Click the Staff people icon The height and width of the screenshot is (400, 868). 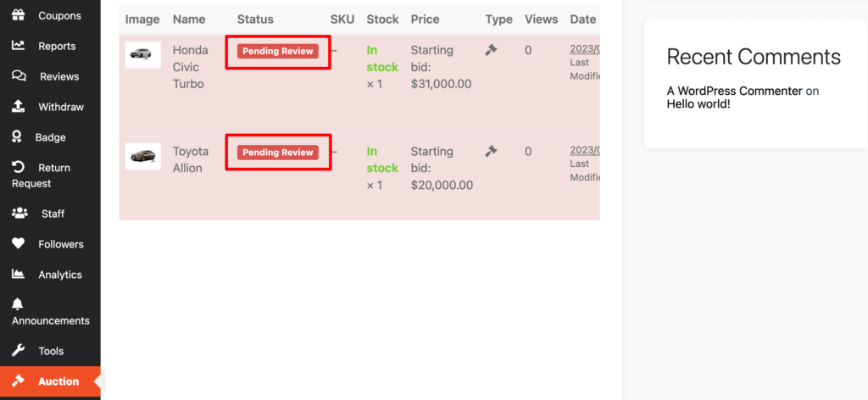pos(19,214)
